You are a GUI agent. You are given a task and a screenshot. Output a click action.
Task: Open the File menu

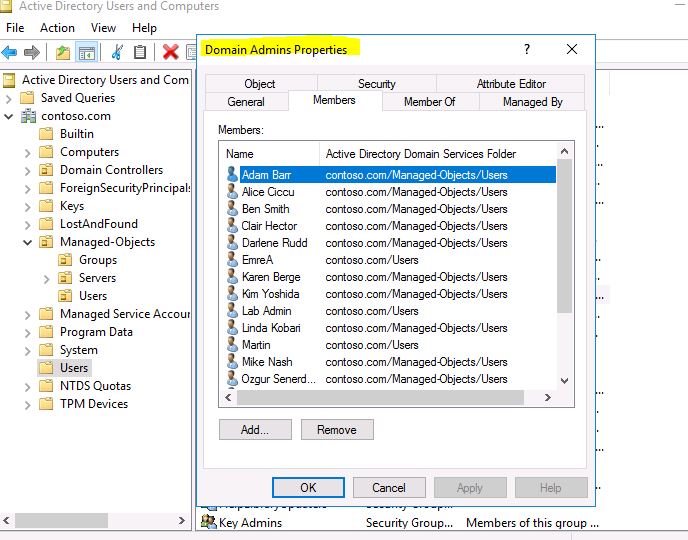click(15, 28)
